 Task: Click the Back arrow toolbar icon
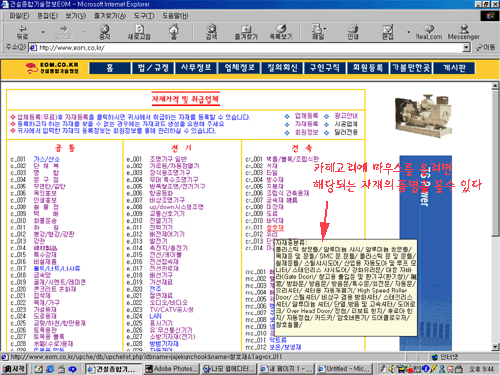(23, 29)
